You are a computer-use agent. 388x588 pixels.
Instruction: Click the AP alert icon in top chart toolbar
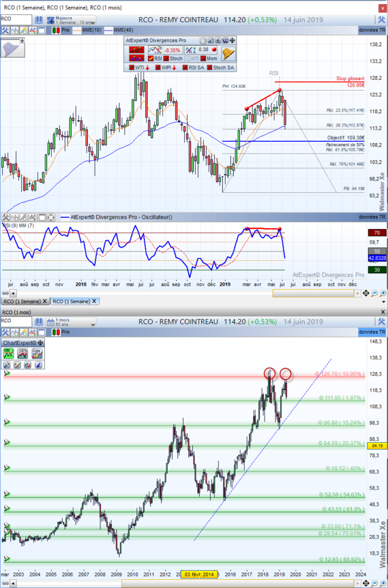tap(33, 30)
